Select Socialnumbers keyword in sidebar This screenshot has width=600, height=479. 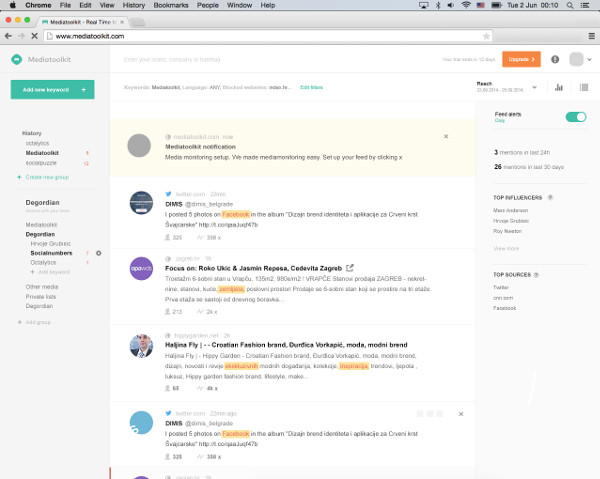51,253
